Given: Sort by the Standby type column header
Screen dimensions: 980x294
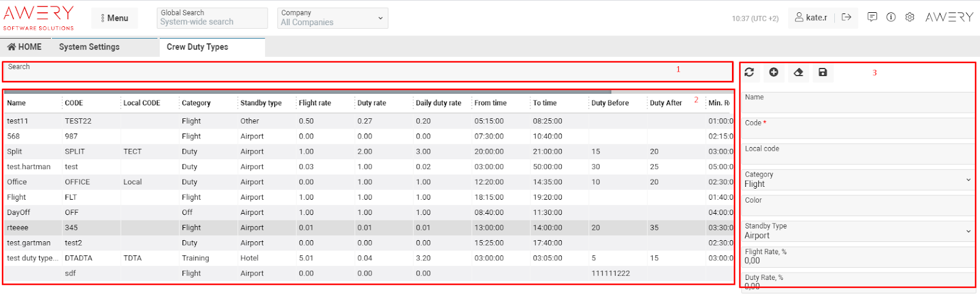Looking at the screenshot, I should (x=261, y=103).
